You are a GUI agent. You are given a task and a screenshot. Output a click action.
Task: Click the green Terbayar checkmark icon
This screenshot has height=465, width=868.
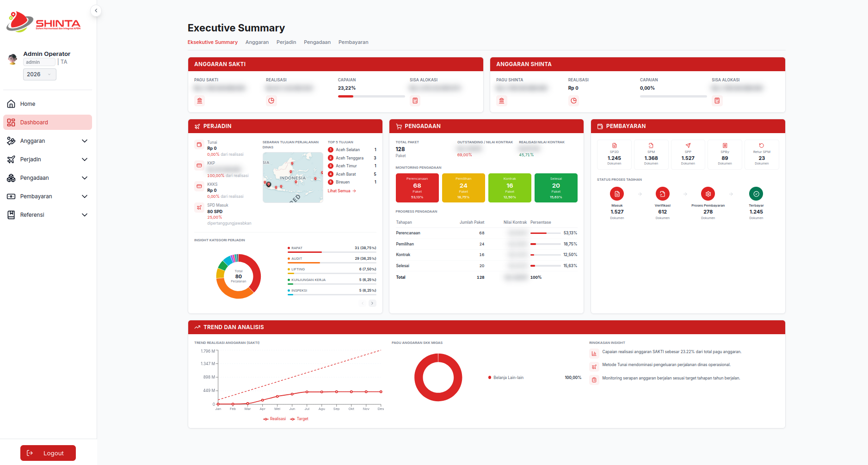coord(756,194)
